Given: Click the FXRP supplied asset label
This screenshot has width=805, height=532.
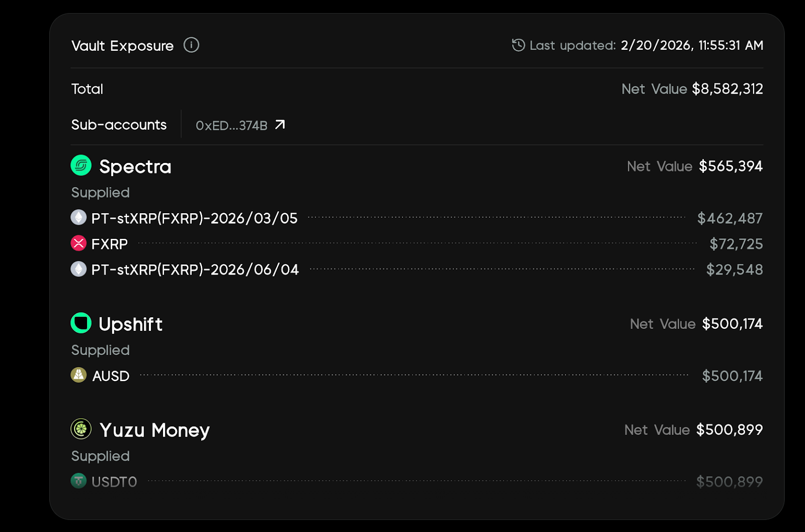Looking at the screenshot, I should coord(110,244).
